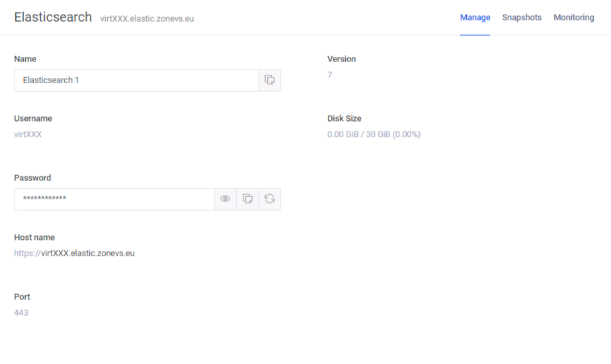The width and height of the screenshot is (611, 364).
Task: Click the Host name label
Action: point(34,237)
